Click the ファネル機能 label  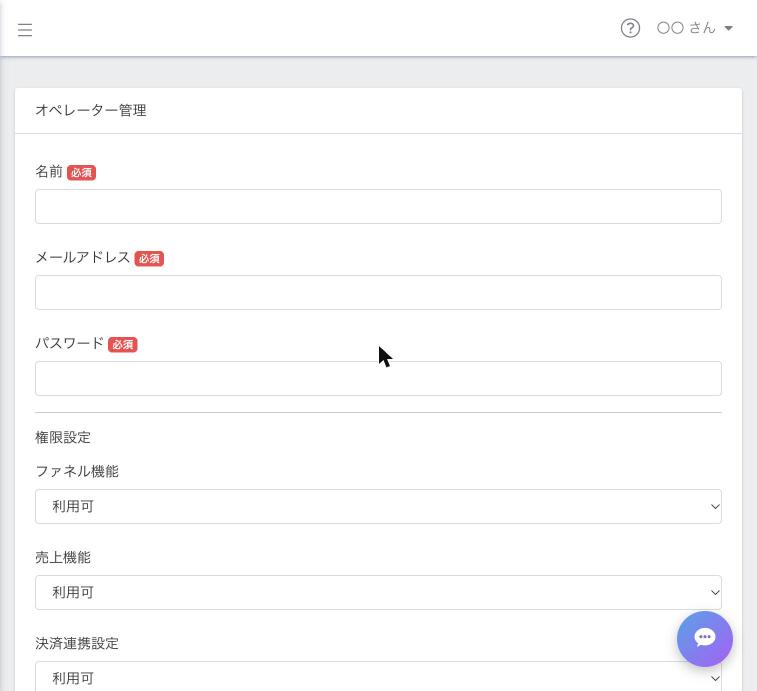pos(77,471)
